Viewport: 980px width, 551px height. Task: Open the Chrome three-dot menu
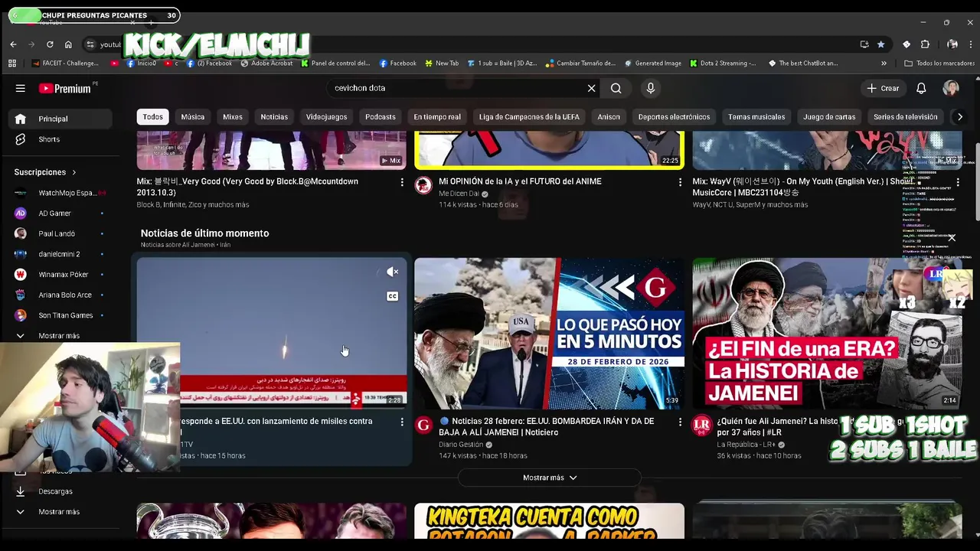click(x=971, y=44)
